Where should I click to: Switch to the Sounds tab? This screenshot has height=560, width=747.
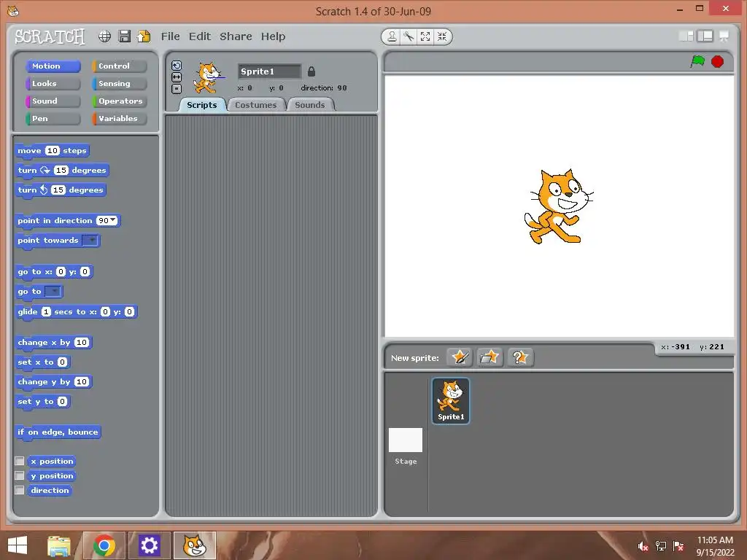pos(309,105)
